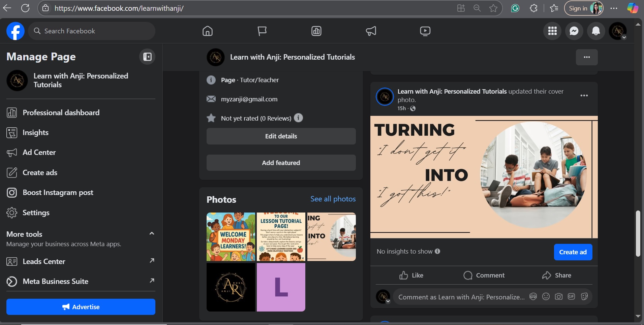Image resolution: width=644 pixels, height=325 pixels.
Task: Open the browser Extensions puzzle icon
Action: (x=533, y=8)
